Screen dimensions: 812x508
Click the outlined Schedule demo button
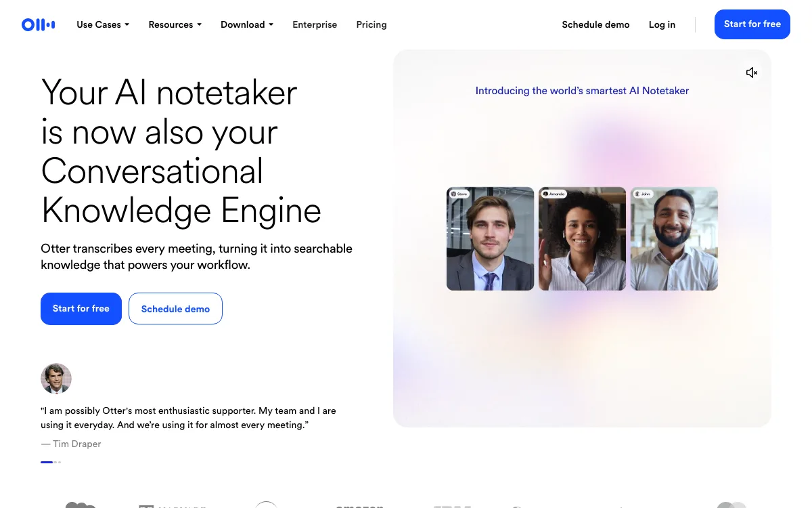tap(175, 309)
